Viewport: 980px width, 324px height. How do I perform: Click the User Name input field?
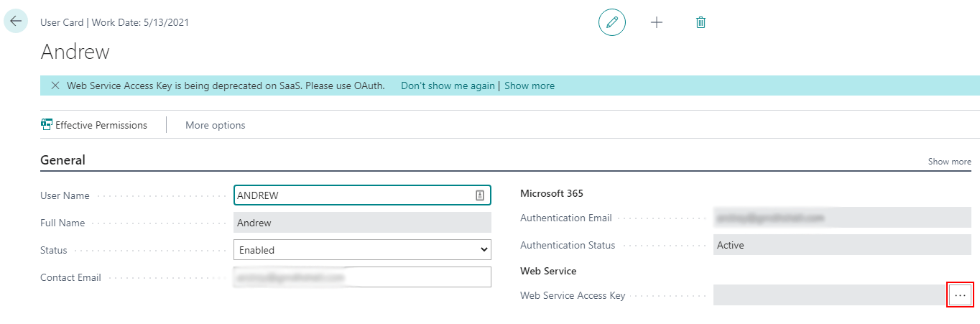pos(352,195)
